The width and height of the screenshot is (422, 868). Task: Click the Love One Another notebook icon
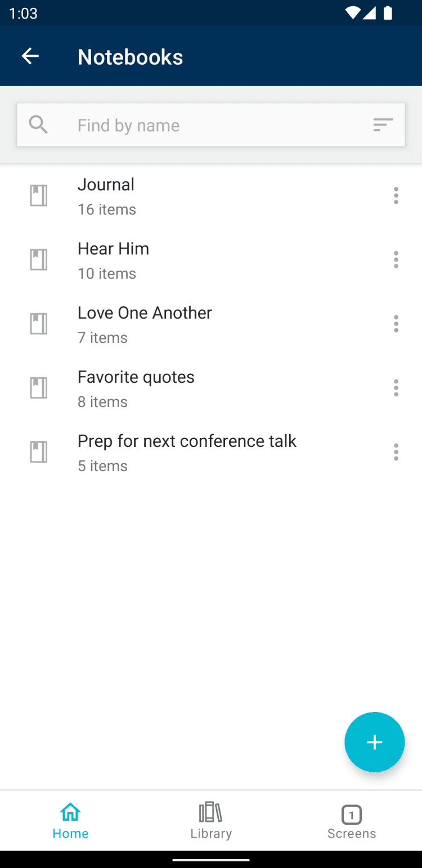pyautogui.click(x=38, y=324)
